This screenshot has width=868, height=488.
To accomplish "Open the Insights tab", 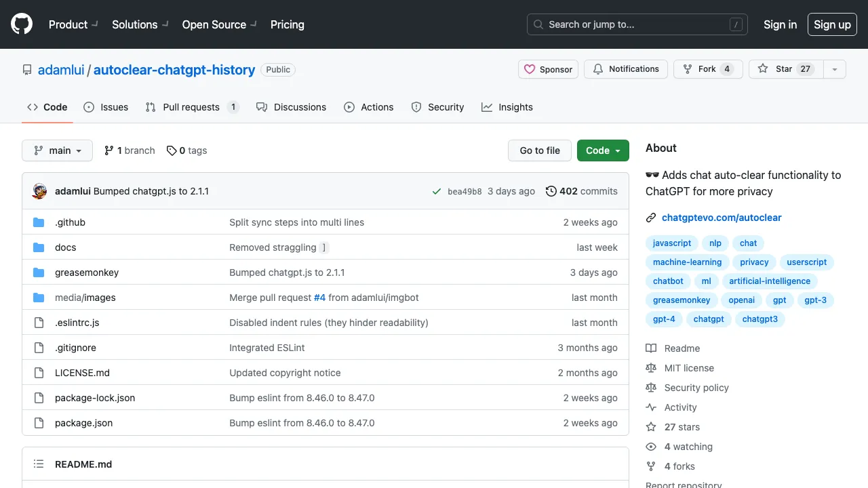I will coord(507,107).
